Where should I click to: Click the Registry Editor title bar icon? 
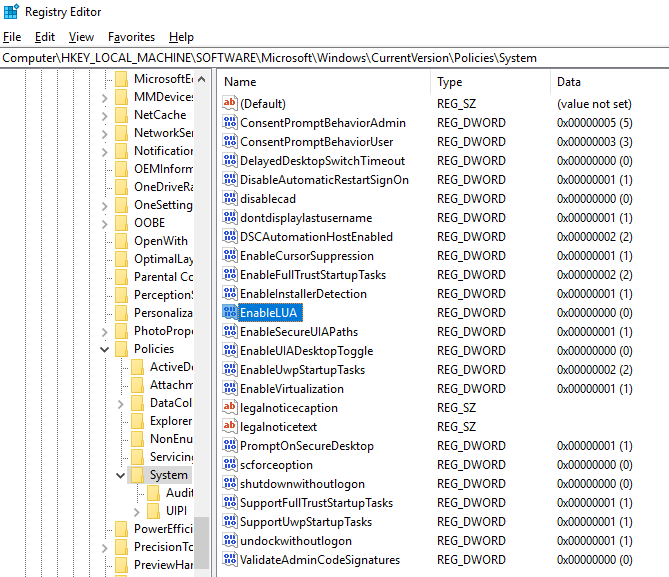point(11,12)
